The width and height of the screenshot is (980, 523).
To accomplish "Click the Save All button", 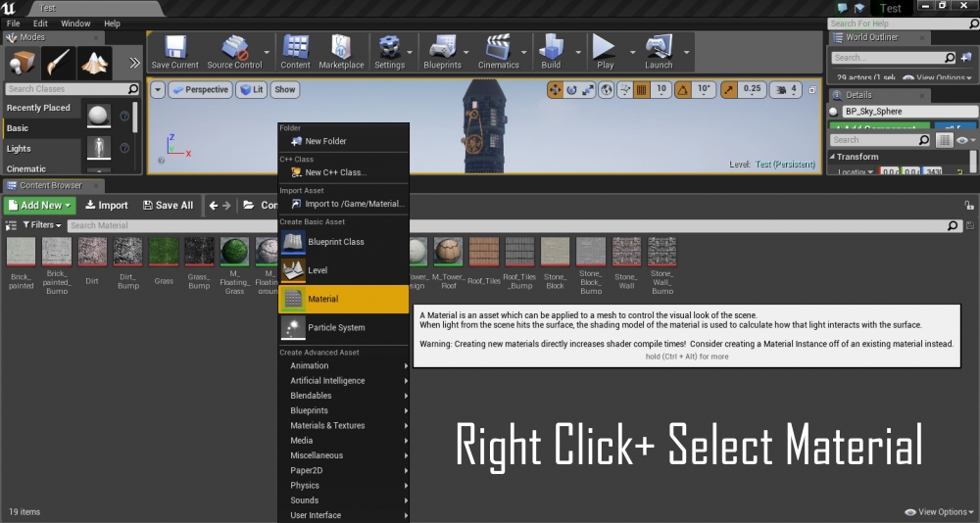I will 168,206.
